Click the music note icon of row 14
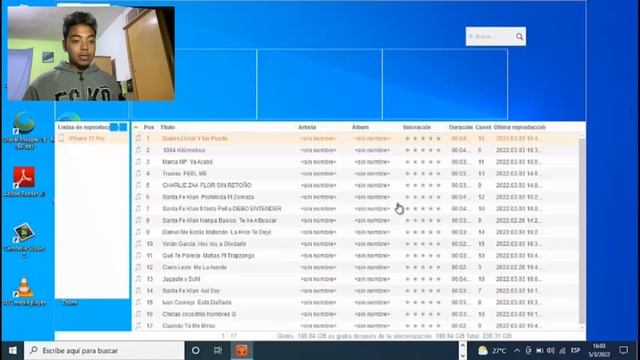640x360 pixels. tap(138, 291)
